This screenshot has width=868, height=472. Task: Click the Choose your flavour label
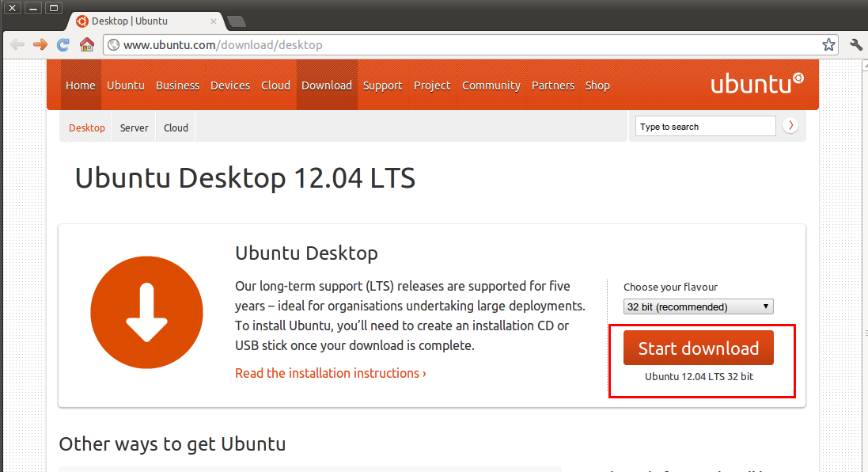[670, 287]
